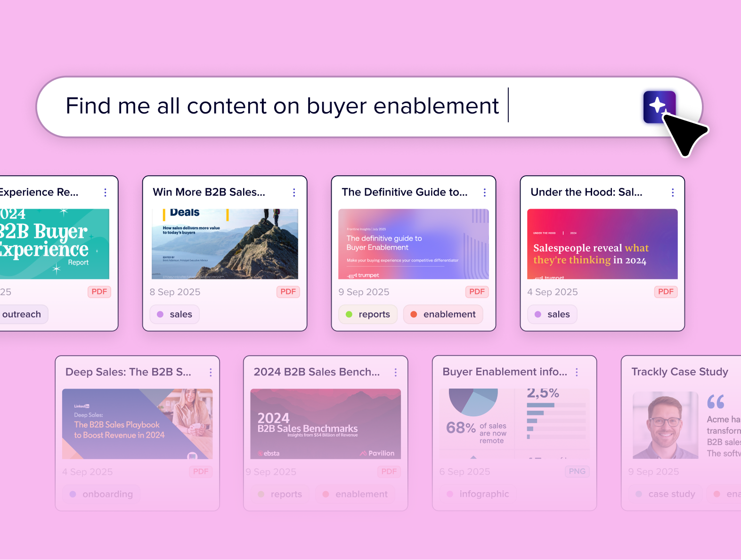The height and width of the screenshot is (560, 741).
Task: Click the Buyer Enablement info... title
Action: pyautogui.click(x=505, y=372)
